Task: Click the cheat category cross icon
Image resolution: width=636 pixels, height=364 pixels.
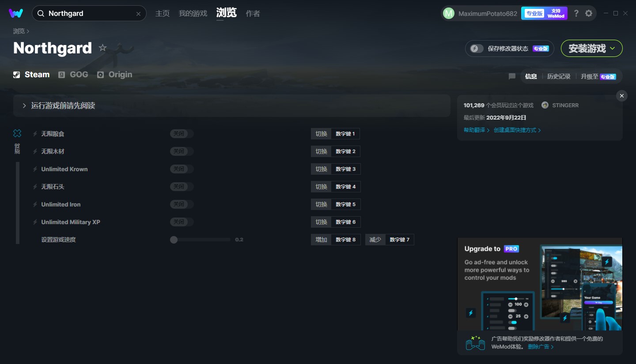Action: tap(17, 133)
